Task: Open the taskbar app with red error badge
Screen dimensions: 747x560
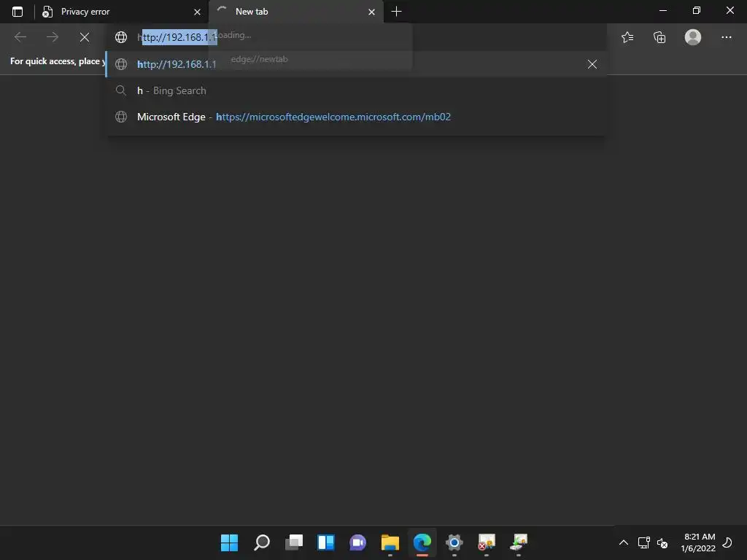Action: tap(487, 542)
